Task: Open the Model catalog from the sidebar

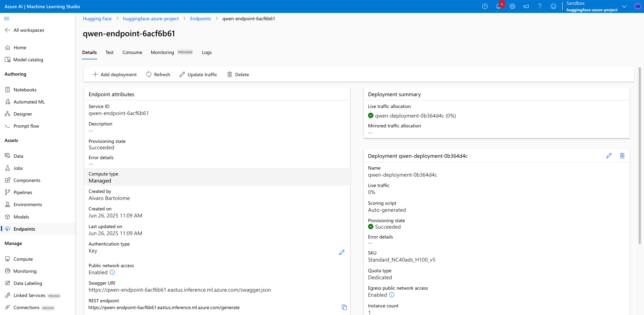Action: pos(28,60)
